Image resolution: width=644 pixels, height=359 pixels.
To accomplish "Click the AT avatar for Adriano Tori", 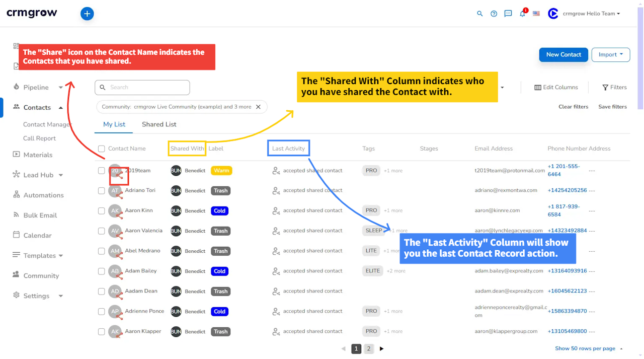I will pos(115,191).
